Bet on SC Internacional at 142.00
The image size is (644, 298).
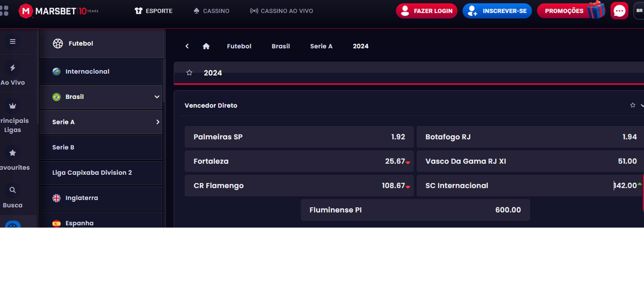click(x=530, y=185)
